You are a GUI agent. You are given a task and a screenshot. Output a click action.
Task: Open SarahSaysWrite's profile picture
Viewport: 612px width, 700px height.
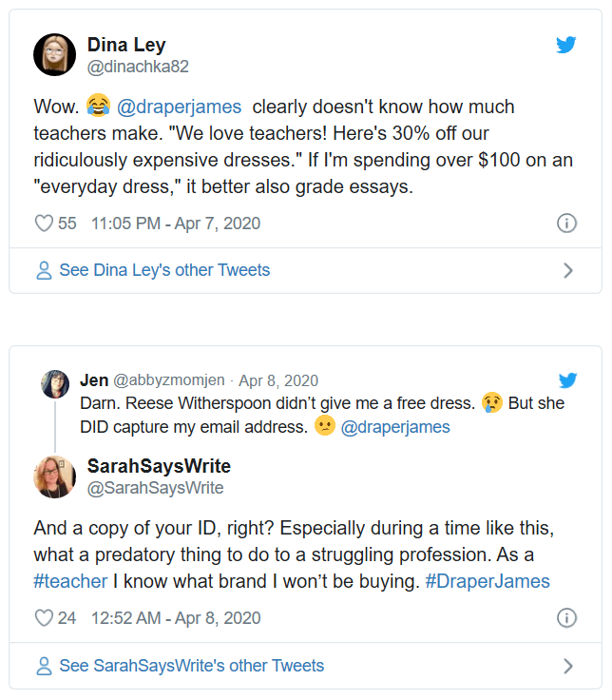pyautogui.click(x=54, y=476)
